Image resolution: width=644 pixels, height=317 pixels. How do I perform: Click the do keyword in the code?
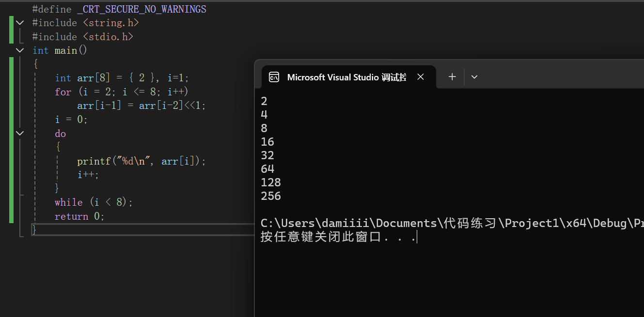(61, 134)
